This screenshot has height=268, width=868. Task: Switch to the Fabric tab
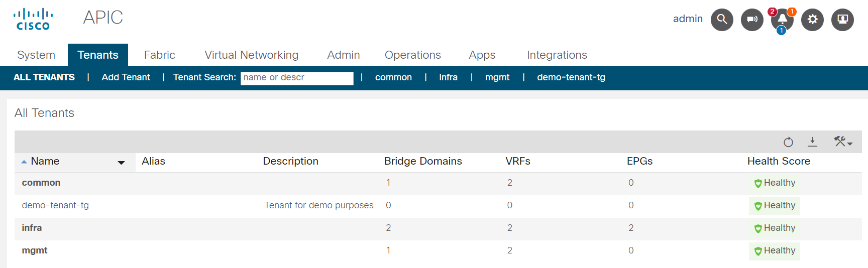click(x=159, y=55)
